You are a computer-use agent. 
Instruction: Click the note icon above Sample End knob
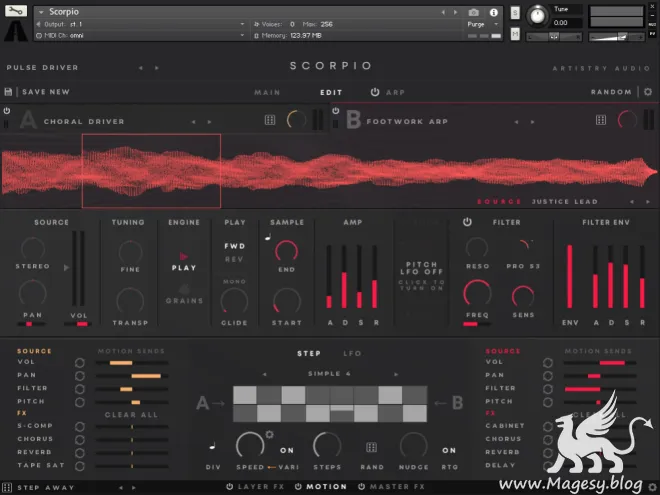click(x=268, y=237)
